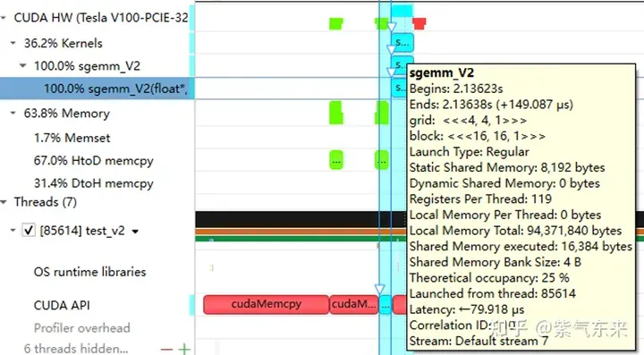The height and width of the screenshot is (355, 644).
Task: Uncheck the [85614] test_v2 thread checkbox
Action: pos(29,230)
